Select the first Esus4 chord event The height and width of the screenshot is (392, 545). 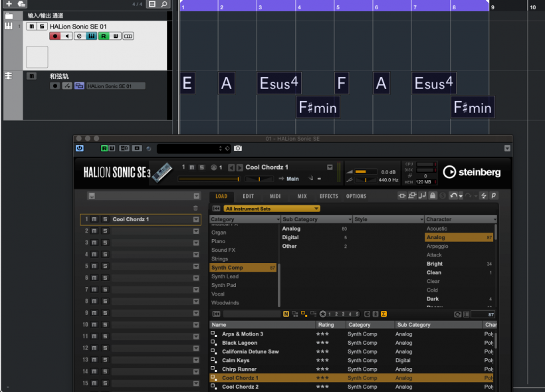click(x=279, y=83)
